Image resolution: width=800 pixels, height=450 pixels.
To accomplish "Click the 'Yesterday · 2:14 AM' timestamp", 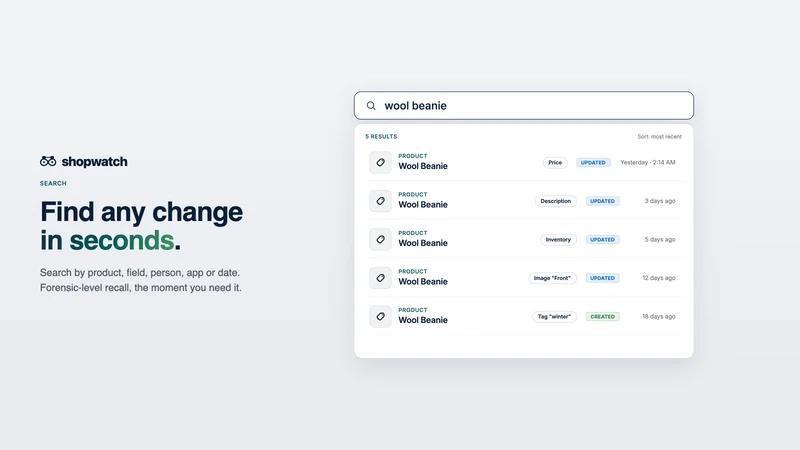I will [647, 162].
